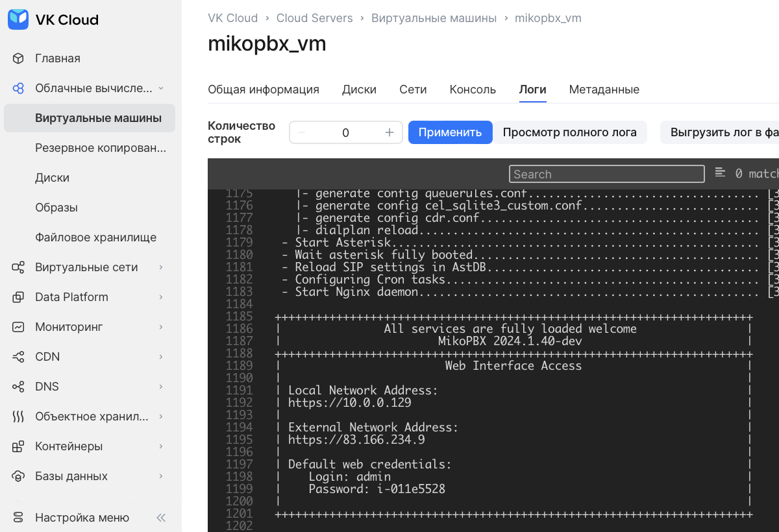This screenshot has width=779, height=532.
Task: Click the Виртуальные сети network icon
Action: (x=18, y=267)
